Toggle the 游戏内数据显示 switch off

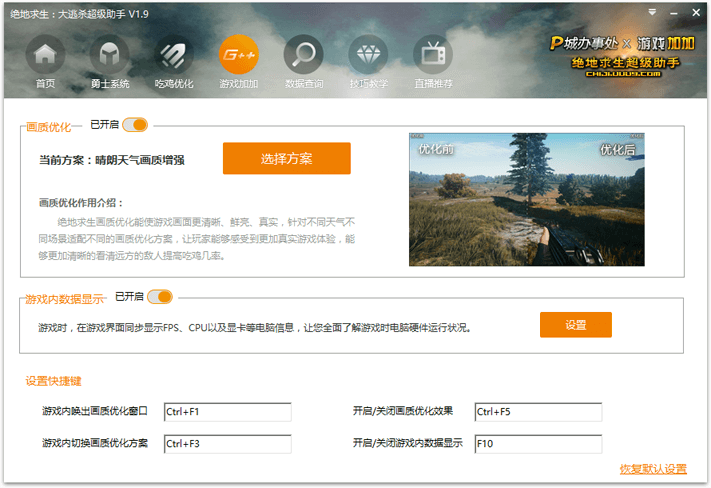click(160, 297)
